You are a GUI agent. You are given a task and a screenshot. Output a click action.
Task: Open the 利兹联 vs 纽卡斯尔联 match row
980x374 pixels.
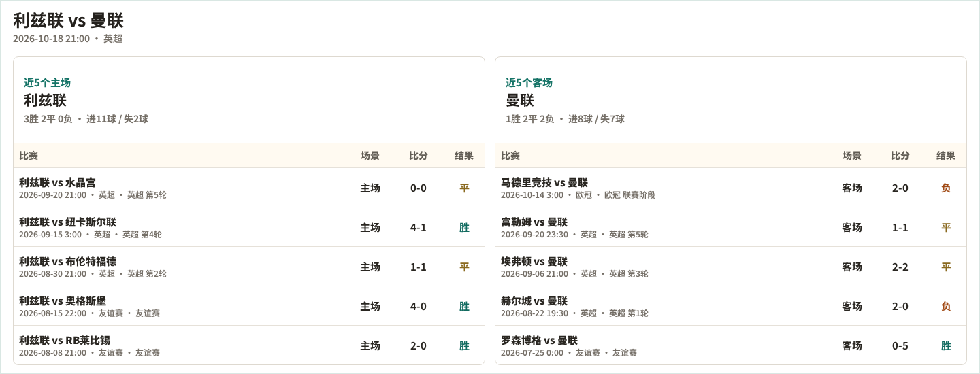click(249, 227)
